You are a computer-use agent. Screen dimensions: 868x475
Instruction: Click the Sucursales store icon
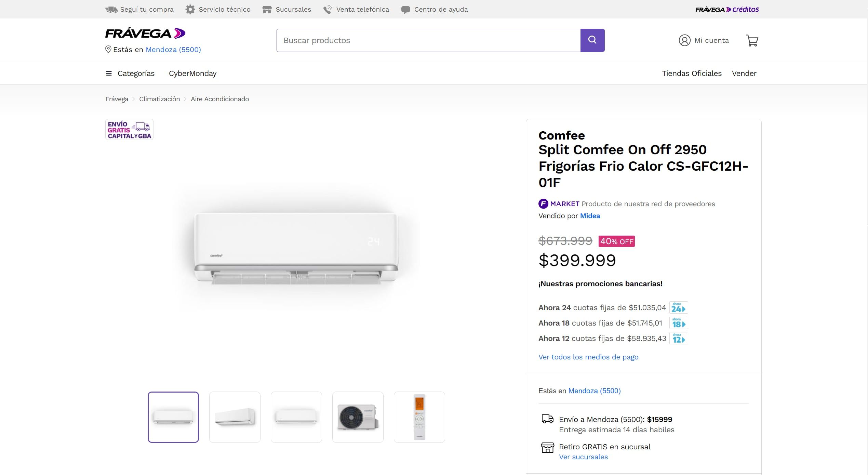click(x=267, y=10)
